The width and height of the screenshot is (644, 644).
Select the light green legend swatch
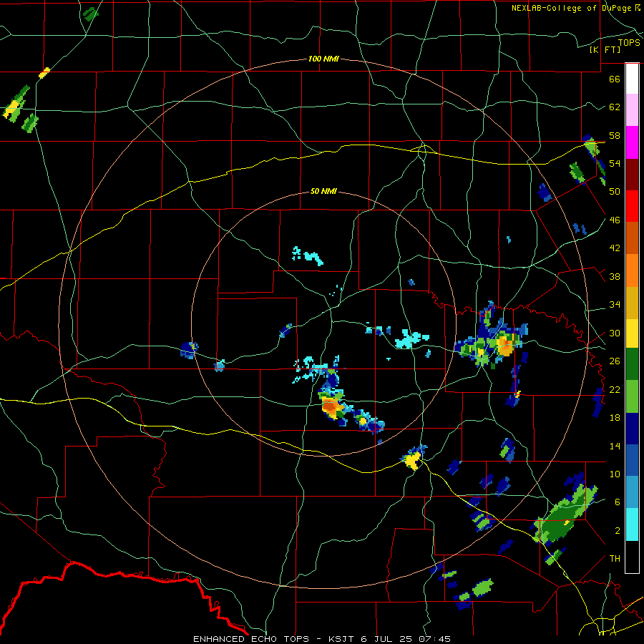coord(632,396)
